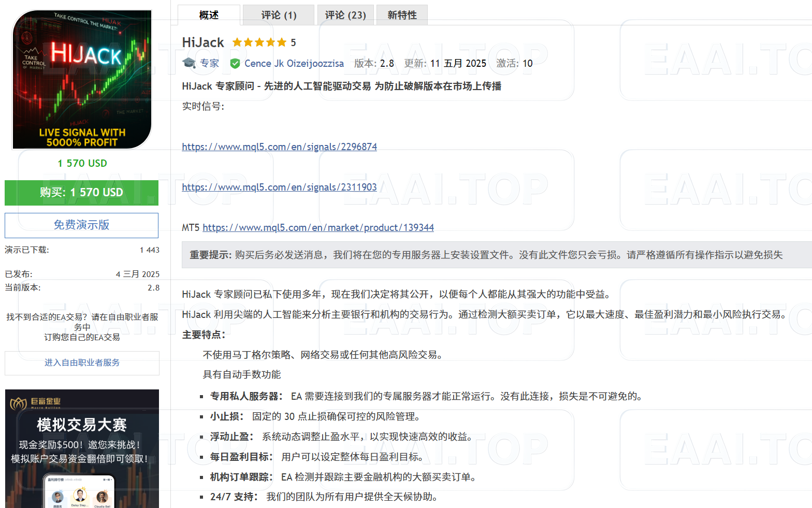Open the 概述 tab
Screen dimensions: 812x508
click(209, 15)
